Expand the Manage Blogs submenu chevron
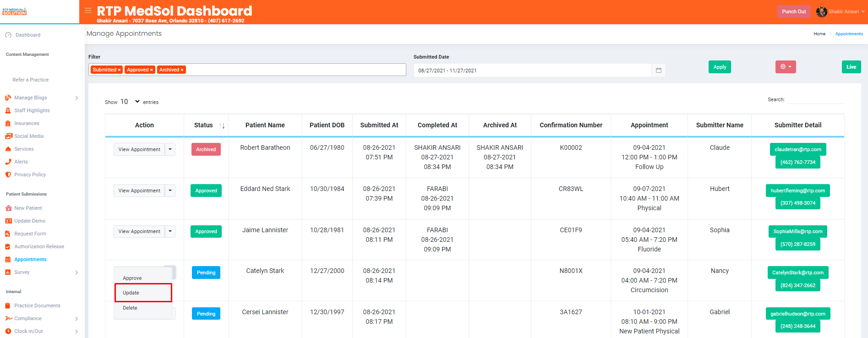 tap(76, 98)
